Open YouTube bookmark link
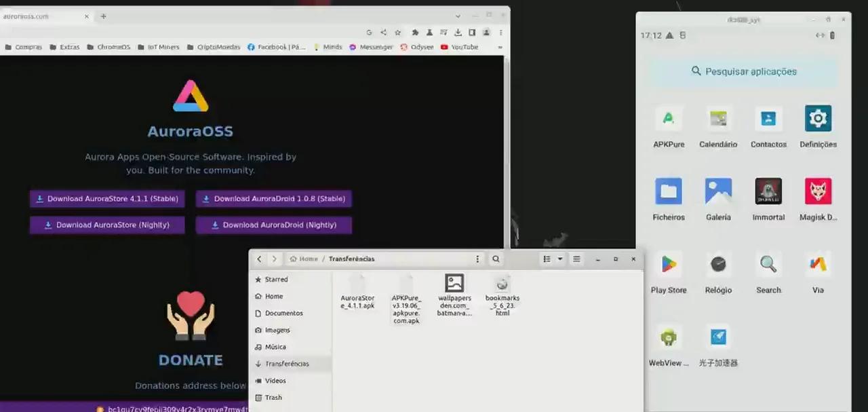Screen dimensions: 868x412 tap(459, 48)
